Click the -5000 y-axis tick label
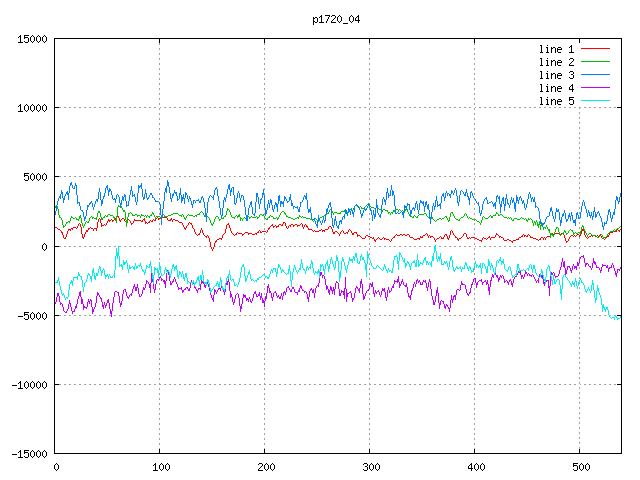Image resolution: width=640 pixels, height=480 pixels. (x=32, y=315)
